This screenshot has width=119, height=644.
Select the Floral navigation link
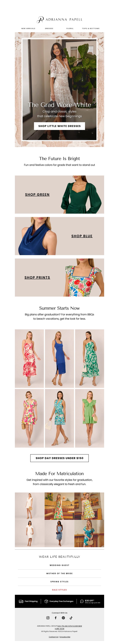70,29
